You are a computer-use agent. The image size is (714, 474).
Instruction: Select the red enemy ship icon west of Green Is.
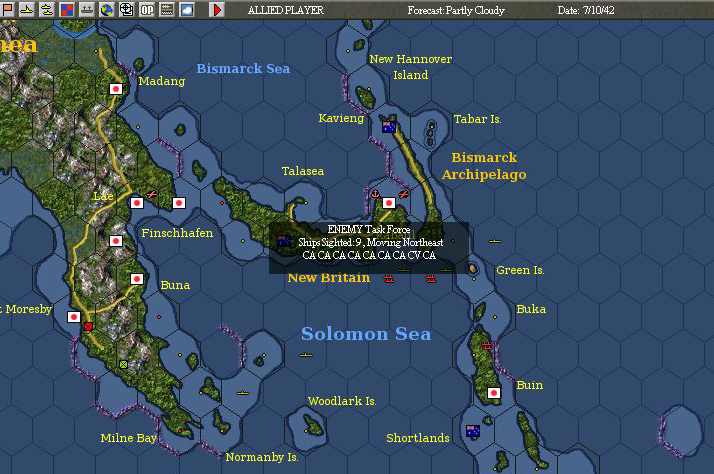pos(431,278)
